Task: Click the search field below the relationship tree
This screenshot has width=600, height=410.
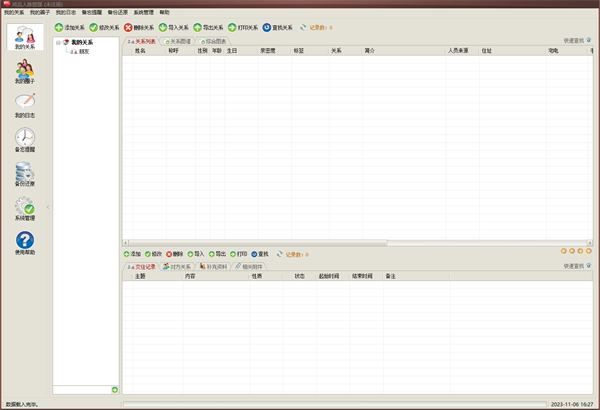Action: pyautogui.click(x=81, y=389)
